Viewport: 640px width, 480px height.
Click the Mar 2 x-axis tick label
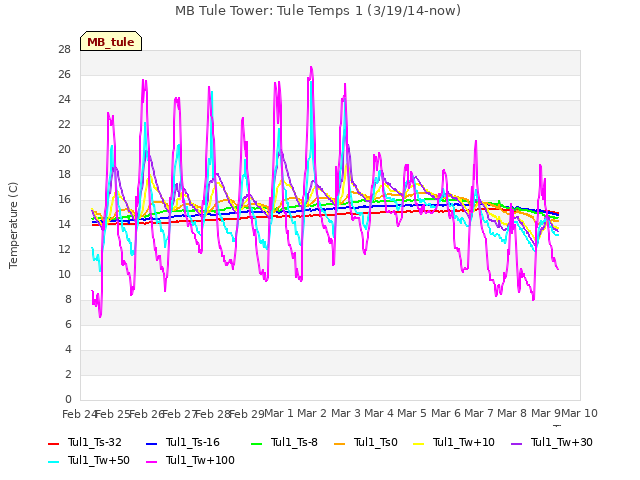click(312, 413)
